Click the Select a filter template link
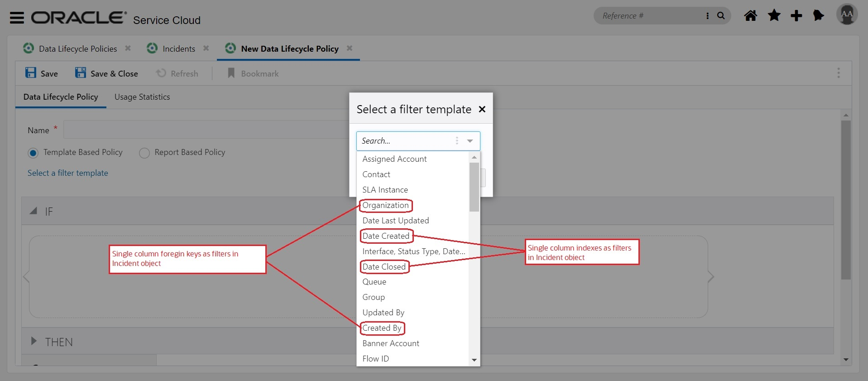Viewport: 868px width, 381px height. click(68, 173)
